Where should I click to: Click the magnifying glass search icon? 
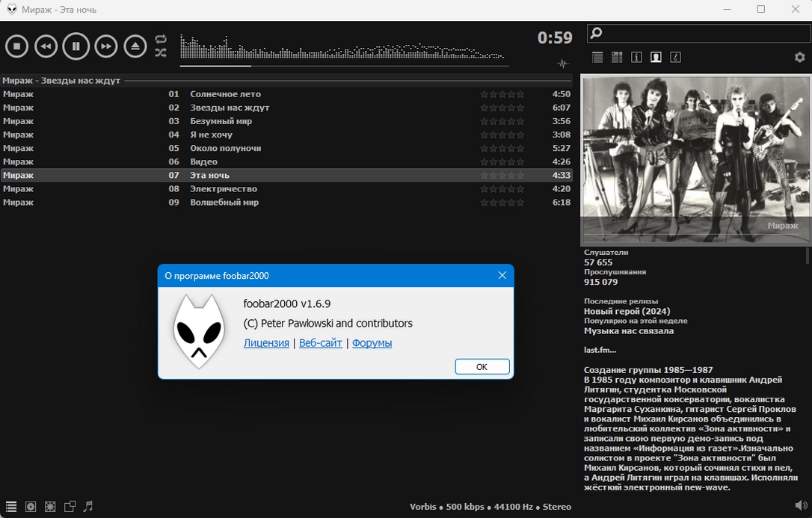tap(596, 33)
